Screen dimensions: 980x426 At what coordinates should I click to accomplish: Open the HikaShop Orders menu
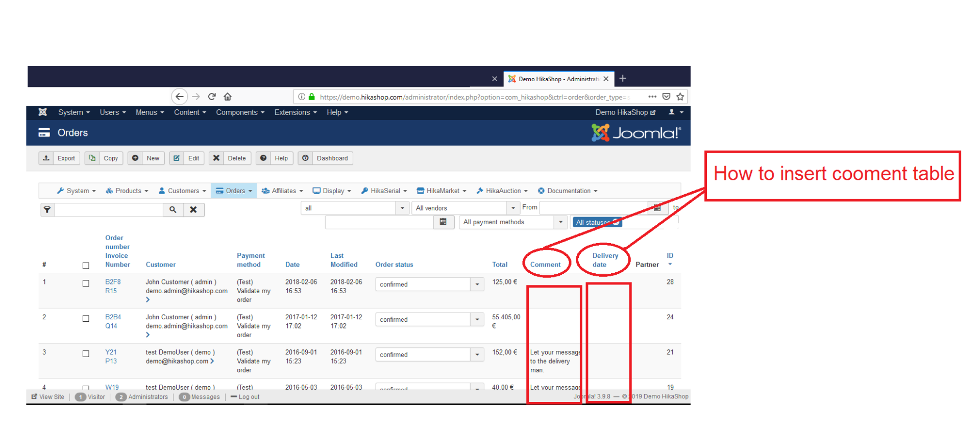(x=234, y=191)
